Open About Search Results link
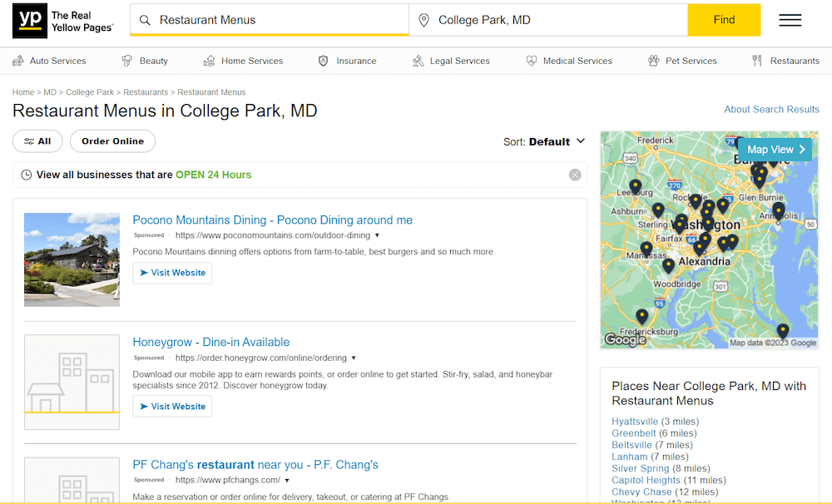832x504 pixels. click(771, 109)
